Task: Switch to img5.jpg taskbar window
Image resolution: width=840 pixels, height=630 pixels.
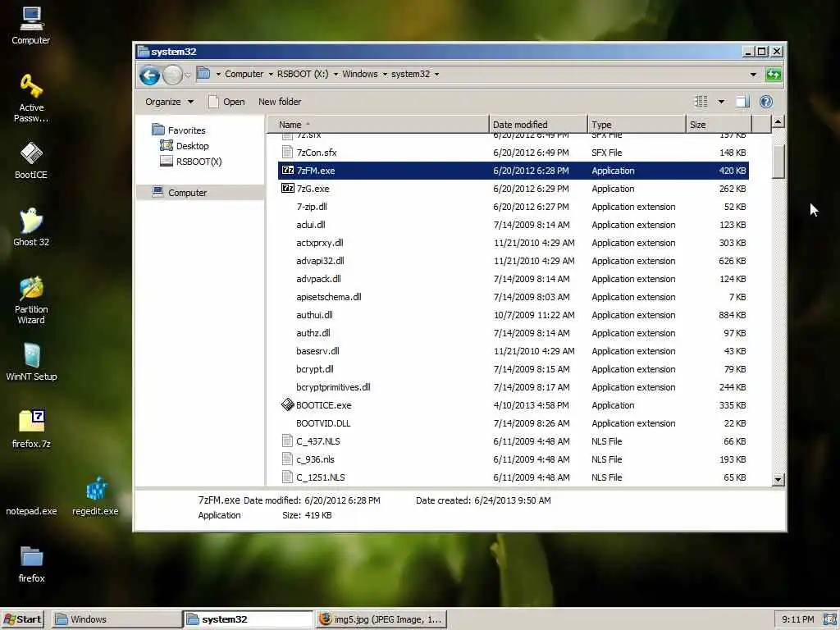Action: click(x=381, y=619)
